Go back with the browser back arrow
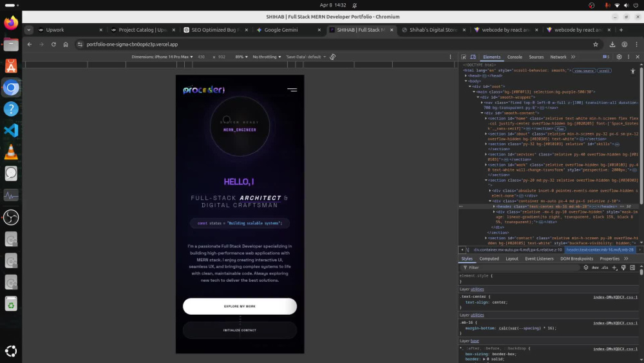The image size is (644, 363). point(30,44)
